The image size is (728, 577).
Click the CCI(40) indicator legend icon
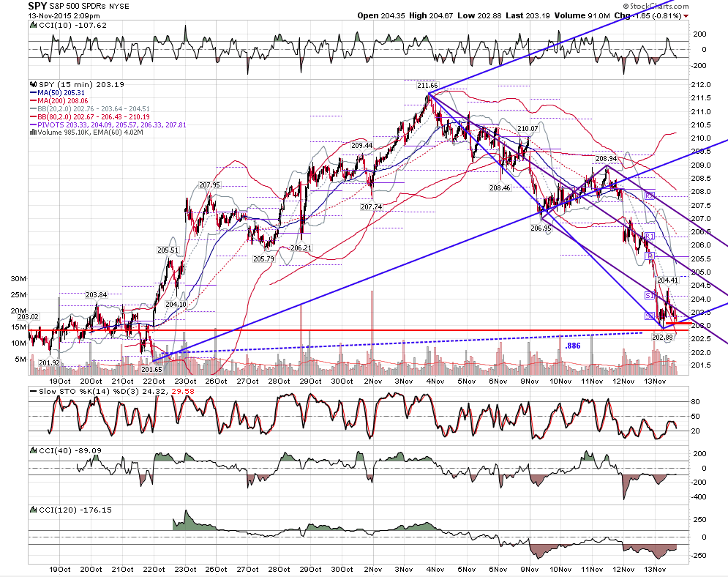(34, 450)
